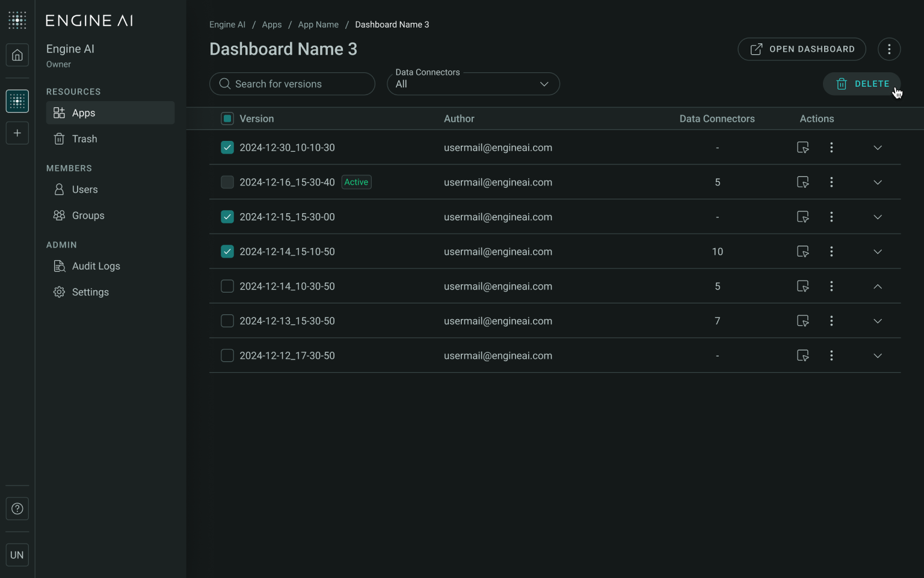Click the Delete button
This screenshot has width=924, height=578.
click(861, 84)
